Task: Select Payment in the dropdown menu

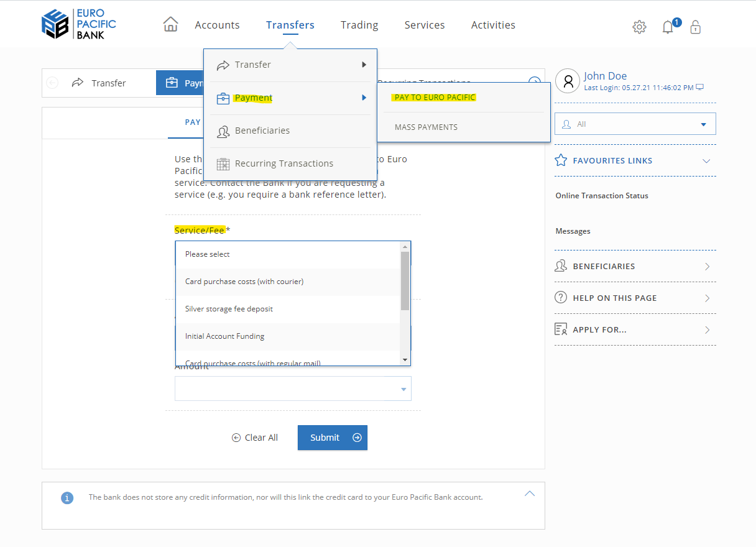Action: click(290, 98)
